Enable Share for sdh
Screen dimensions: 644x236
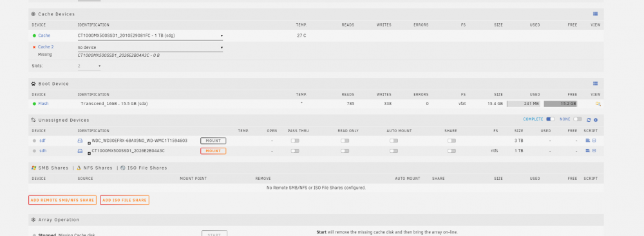click(x=452, y=151)
